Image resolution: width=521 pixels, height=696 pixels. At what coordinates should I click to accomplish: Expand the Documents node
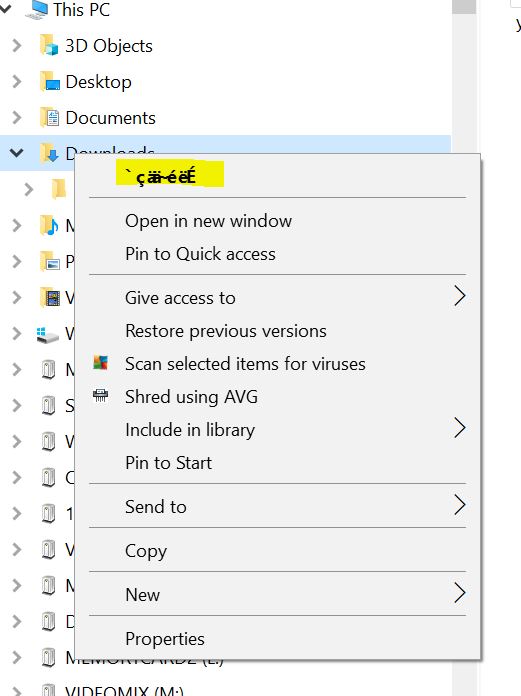point(16,118)
